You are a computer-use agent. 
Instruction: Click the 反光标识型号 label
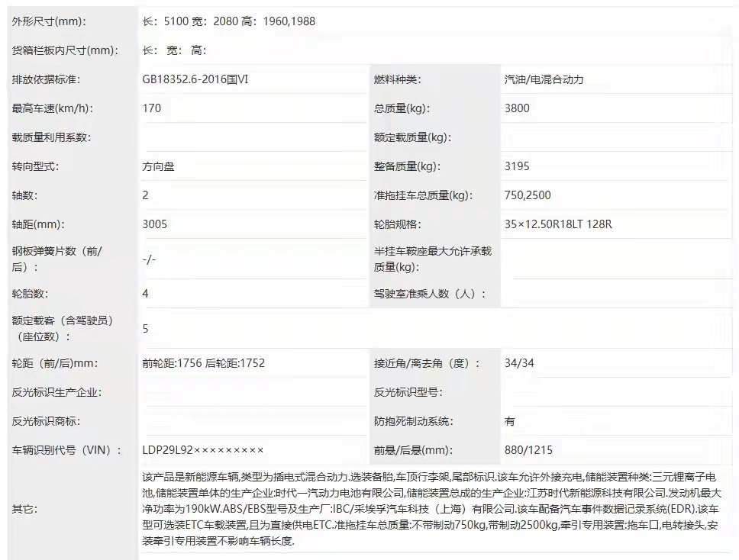pos(408,392)
